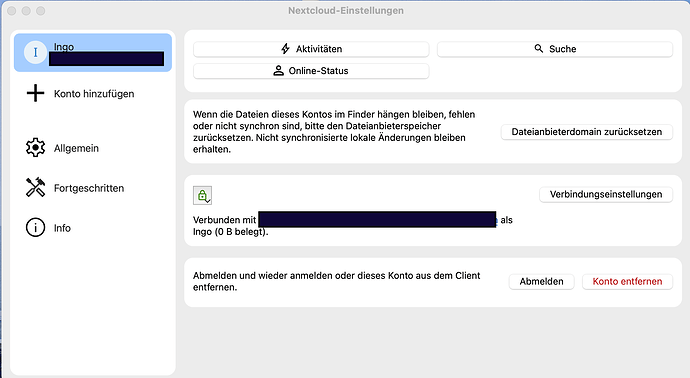Click the 'Ingo (0 B belegt).' text
This screenshot has width=690, height=378.
[231, 232]
